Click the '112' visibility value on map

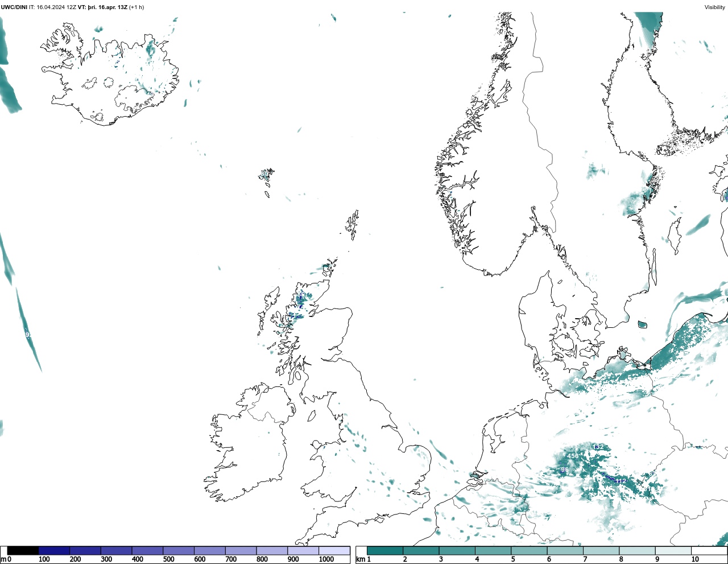[x=621, y=481]
